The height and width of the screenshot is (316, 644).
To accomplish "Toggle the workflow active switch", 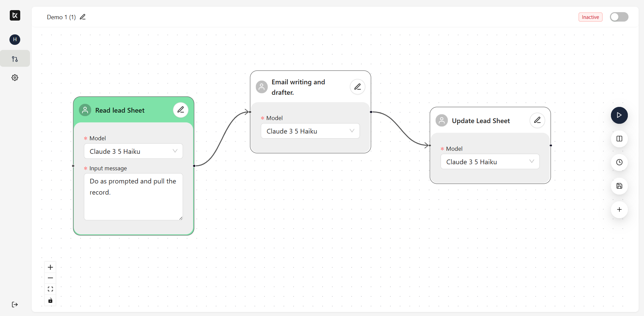I will [619, 17].
